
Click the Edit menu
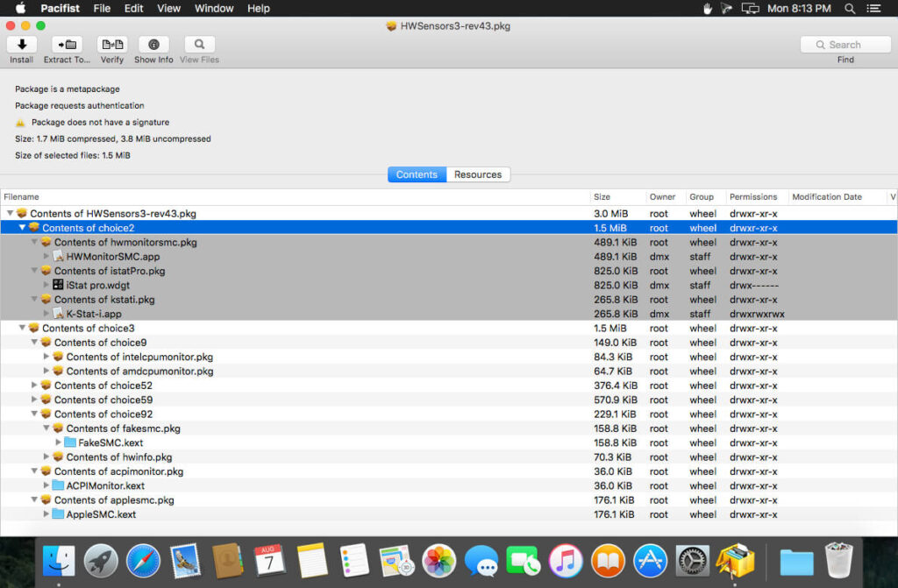pos(133,8)
